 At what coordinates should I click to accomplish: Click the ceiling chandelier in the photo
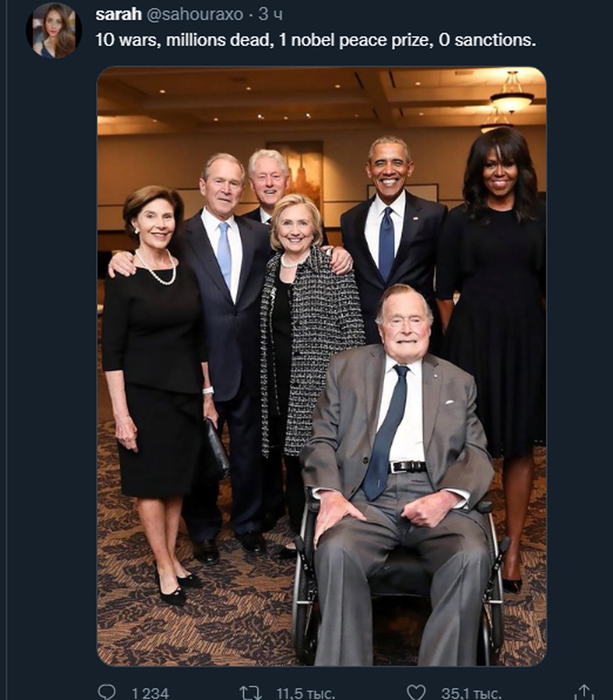[x=512, y=93]
